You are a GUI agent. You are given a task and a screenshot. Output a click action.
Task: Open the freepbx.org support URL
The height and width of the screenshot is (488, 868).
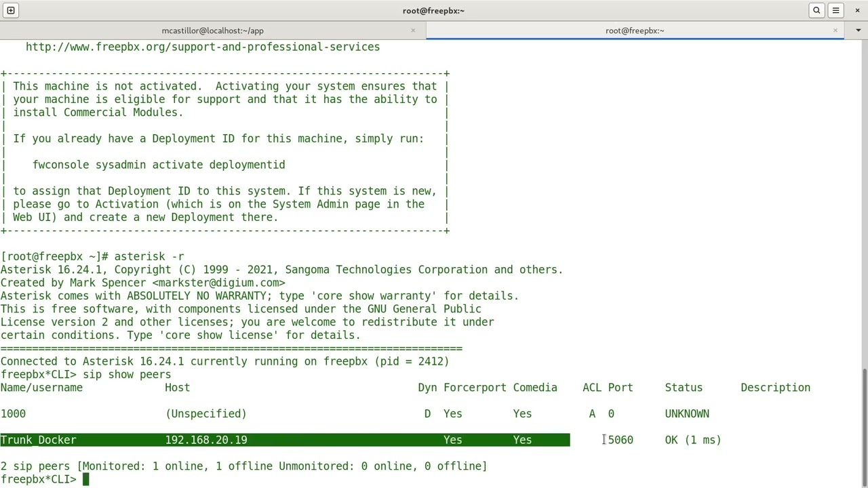click(203, 47)
